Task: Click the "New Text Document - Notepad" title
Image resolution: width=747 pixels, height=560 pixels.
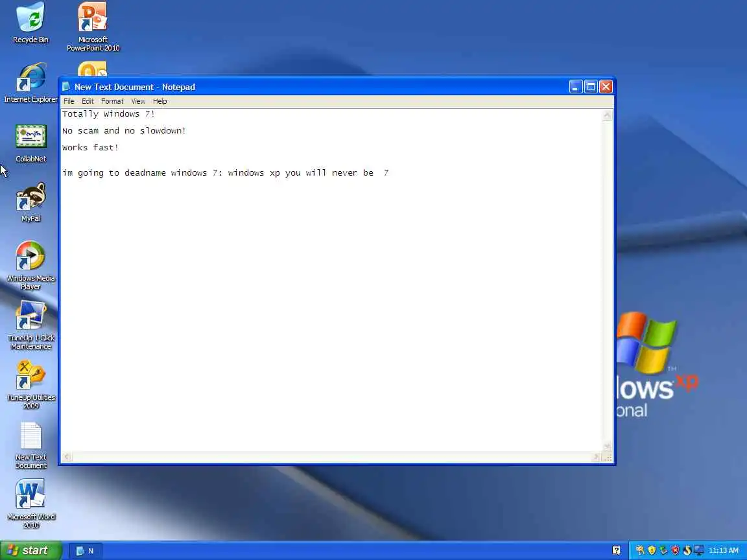Action: [135, 87]
